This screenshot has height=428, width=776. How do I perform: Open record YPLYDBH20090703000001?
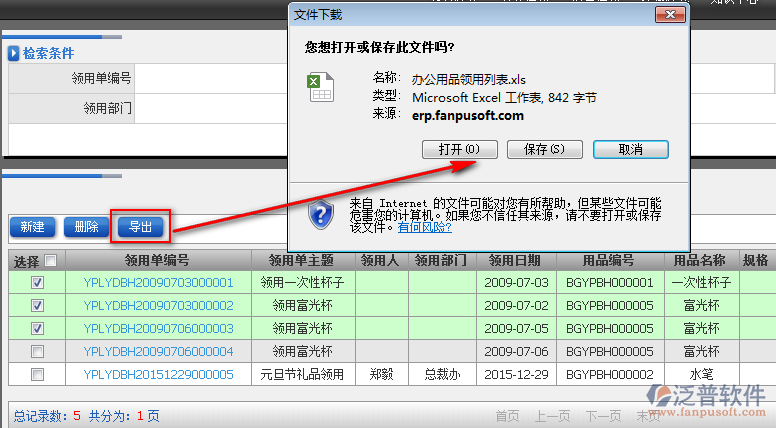pos(158,283)
